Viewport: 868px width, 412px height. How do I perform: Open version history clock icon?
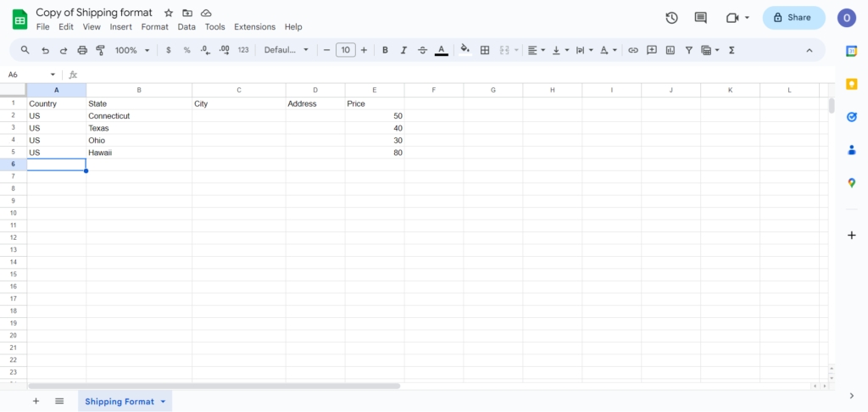pos(671,18)
